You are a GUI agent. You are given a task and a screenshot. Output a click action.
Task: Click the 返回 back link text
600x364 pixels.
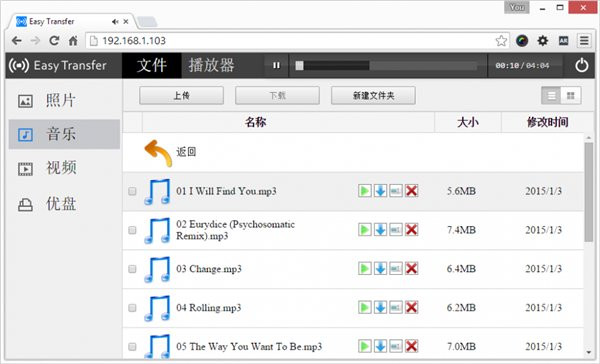pyautogui.click(x=186, y=152)
